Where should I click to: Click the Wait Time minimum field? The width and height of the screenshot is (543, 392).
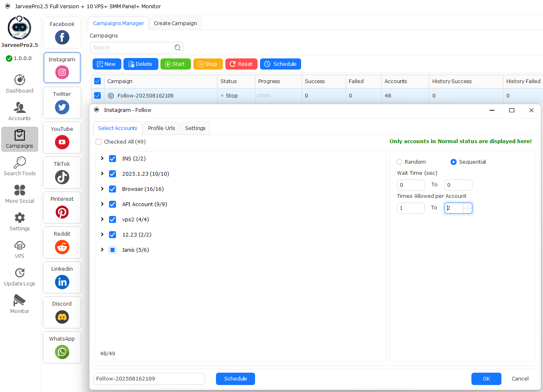point(411,185)
